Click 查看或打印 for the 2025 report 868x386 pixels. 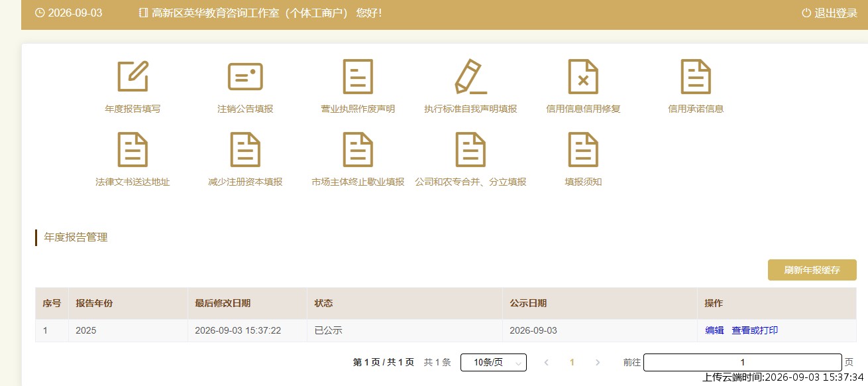tap(755, 330)
